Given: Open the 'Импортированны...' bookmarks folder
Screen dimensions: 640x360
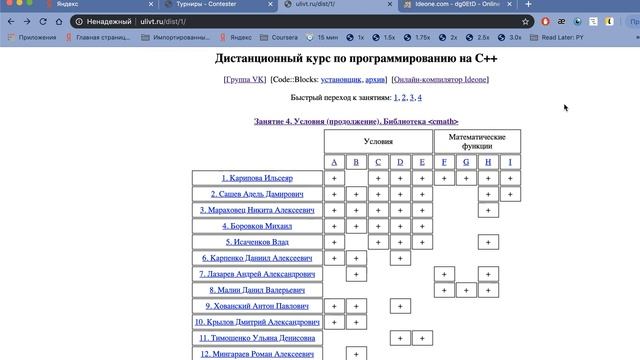Looking at the screenshot, I should 176,37.
